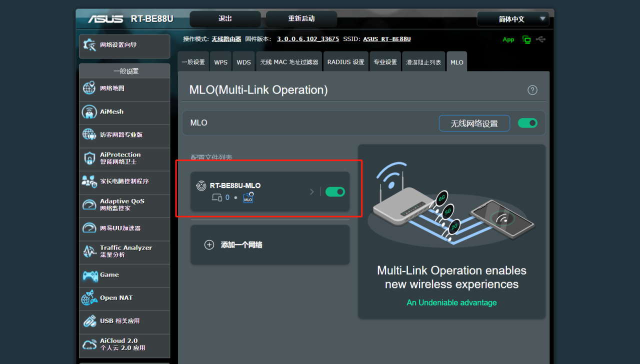Click the green App link
640x364 pixels.
tap(508, 39)
